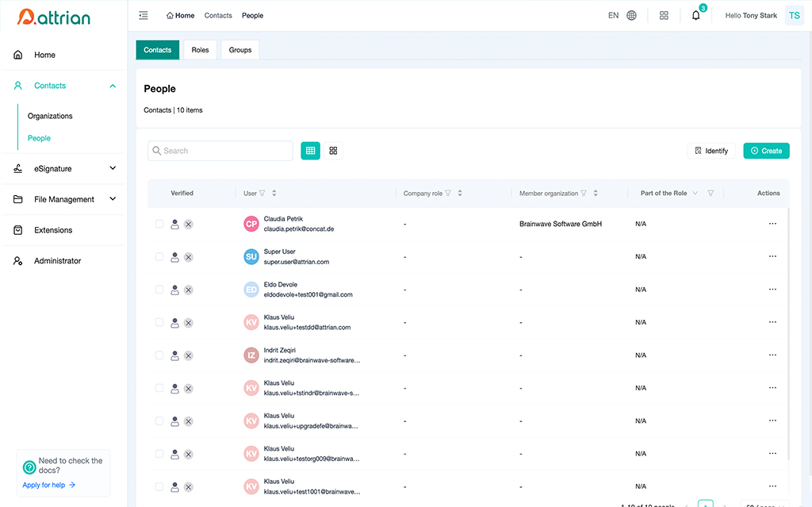Open actions menu for Claudia Petrik
812x507 pixels.
(772, 224)
